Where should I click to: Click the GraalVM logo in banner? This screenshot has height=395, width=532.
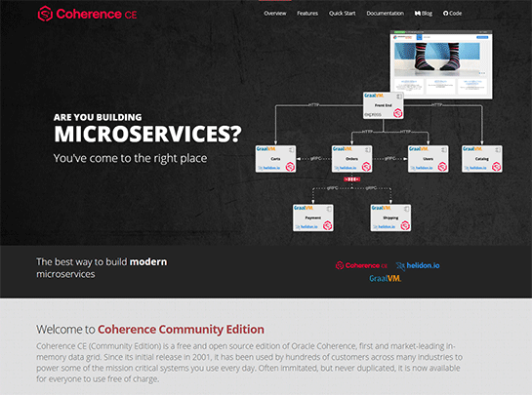(385, 279)
